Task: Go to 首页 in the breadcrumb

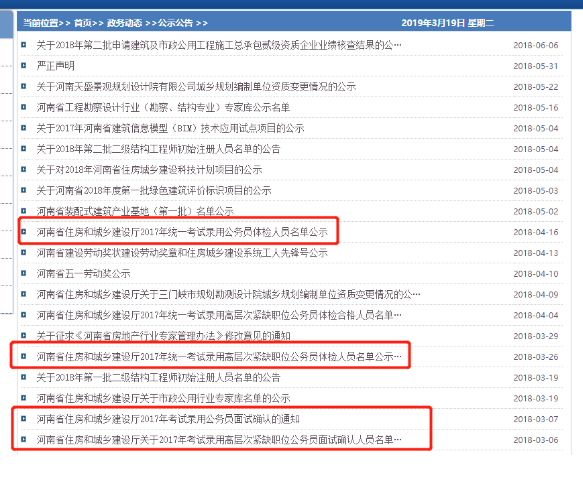Action: pos(83,23)
